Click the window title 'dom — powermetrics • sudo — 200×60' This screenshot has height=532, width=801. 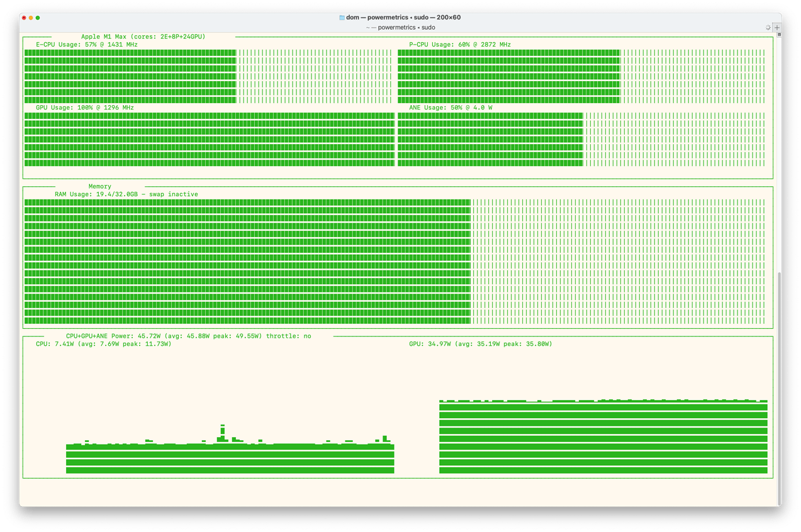point(403,18)
